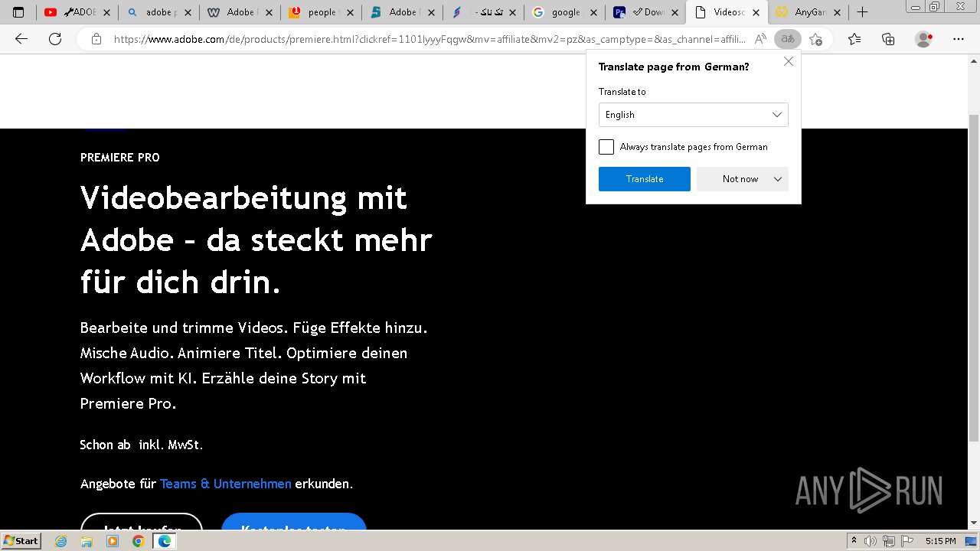Open a new tab with the plus icon
The image size is (980, 551).
coord(862,12)
